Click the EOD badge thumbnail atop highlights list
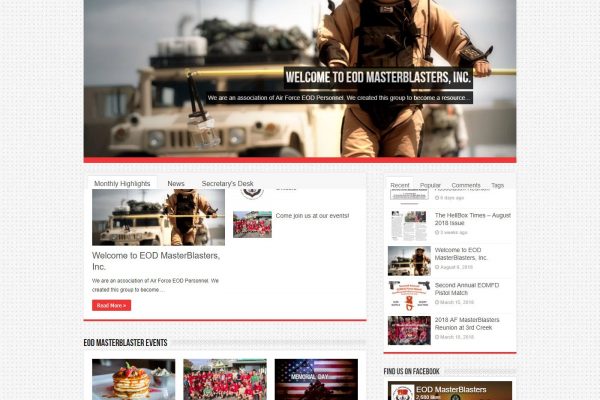 tap(252, 194)
